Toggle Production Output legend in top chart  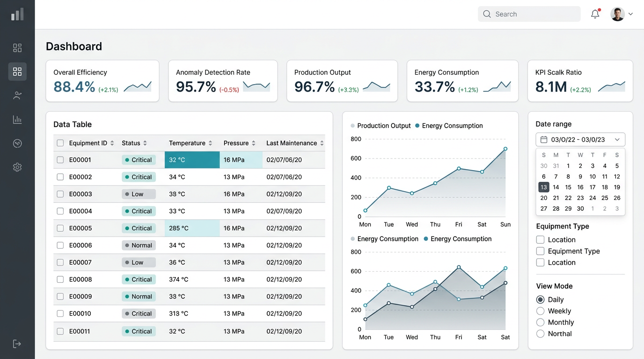(381, 126)
